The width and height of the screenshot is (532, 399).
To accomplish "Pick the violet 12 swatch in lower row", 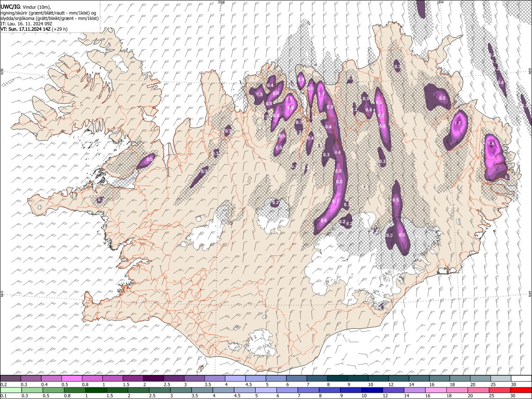I will click(x=393, y=390).
